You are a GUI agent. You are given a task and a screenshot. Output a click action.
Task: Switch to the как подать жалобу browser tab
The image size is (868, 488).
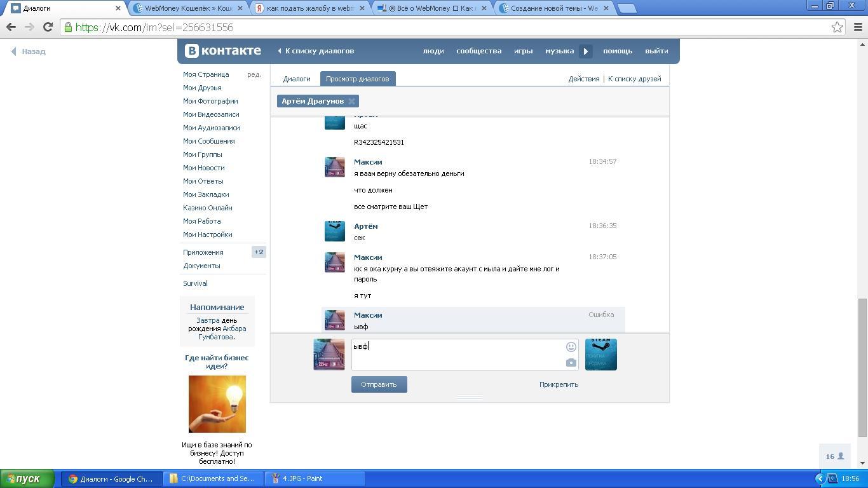tap(309, 8)
